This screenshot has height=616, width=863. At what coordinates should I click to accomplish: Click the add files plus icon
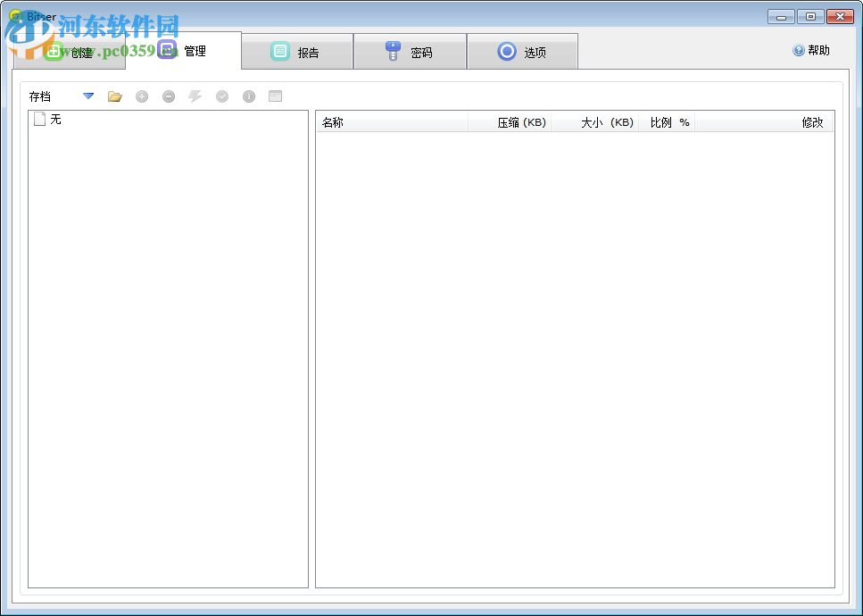pyautogui.click(x=142, y=96)
